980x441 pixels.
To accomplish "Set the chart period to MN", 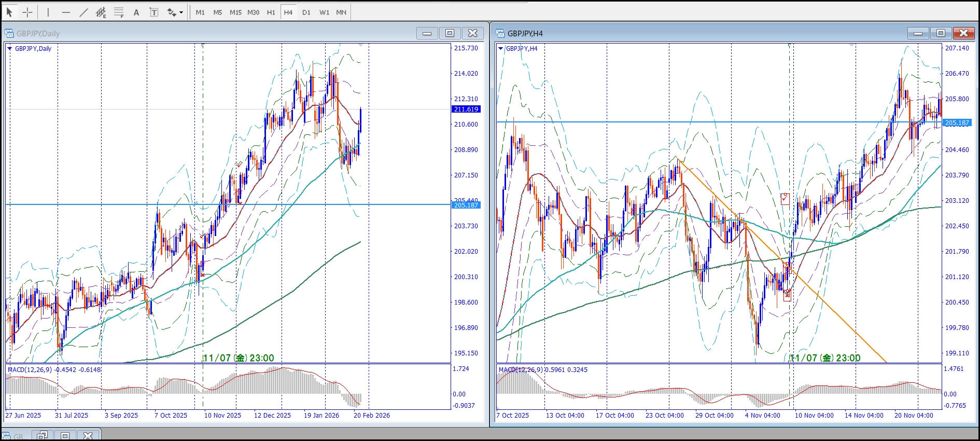I will tap(341, 12).
